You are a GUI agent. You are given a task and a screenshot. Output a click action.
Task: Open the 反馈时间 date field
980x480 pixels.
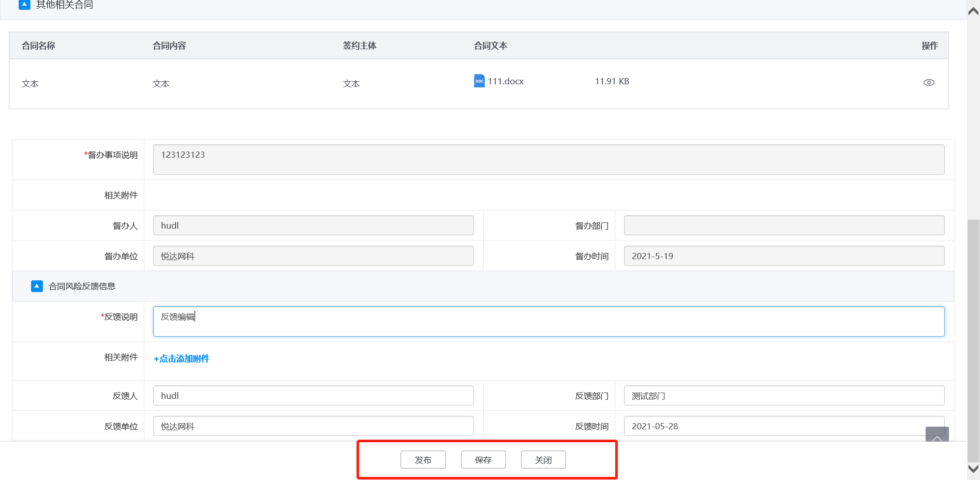coord(774,426)
